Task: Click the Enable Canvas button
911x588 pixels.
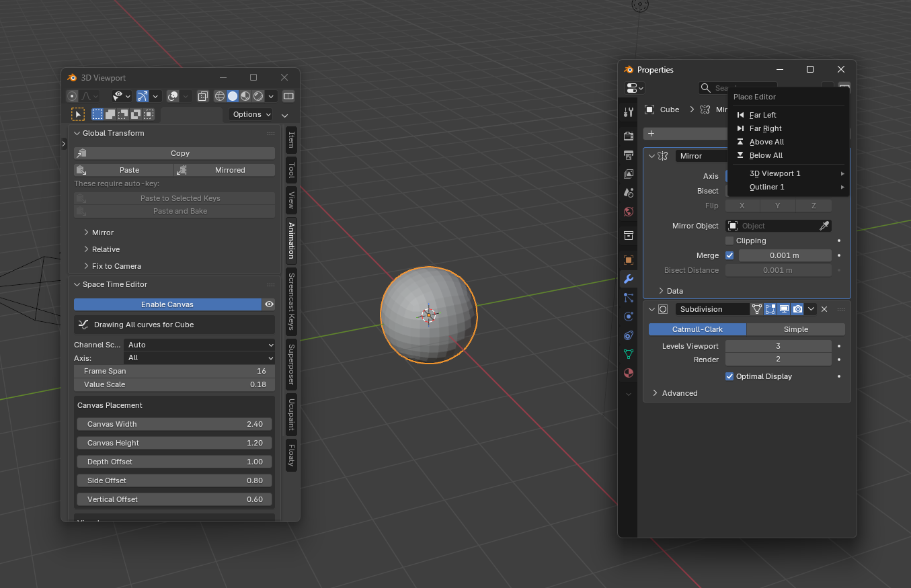Action: pyautogui.click(x=167, y=304)
